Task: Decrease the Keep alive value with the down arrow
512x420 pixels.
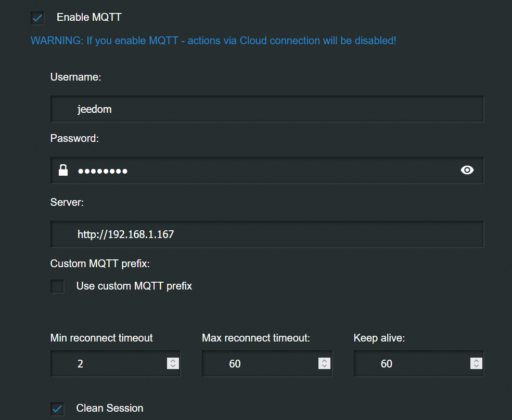Action: pos(476,366)
